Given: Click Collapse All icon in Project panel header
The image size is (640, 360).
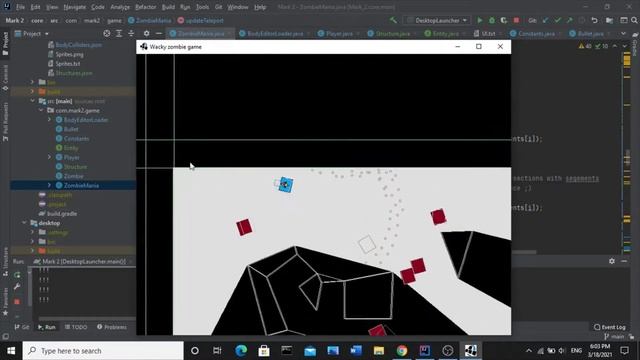Looking at the screenshot, I should 131,33.
